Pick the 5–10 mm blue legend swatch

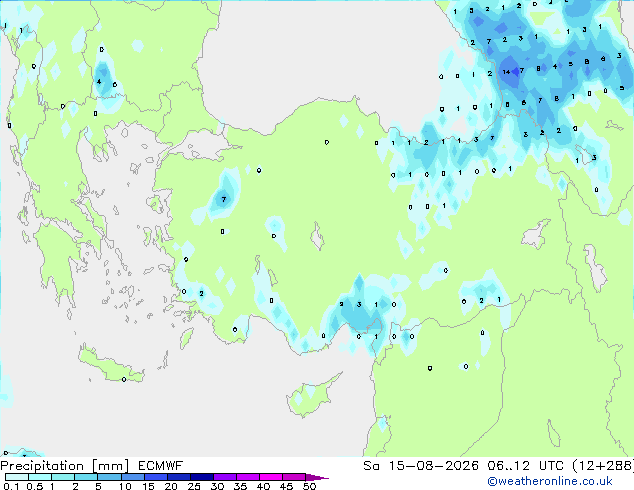click(x=109, y=477)
